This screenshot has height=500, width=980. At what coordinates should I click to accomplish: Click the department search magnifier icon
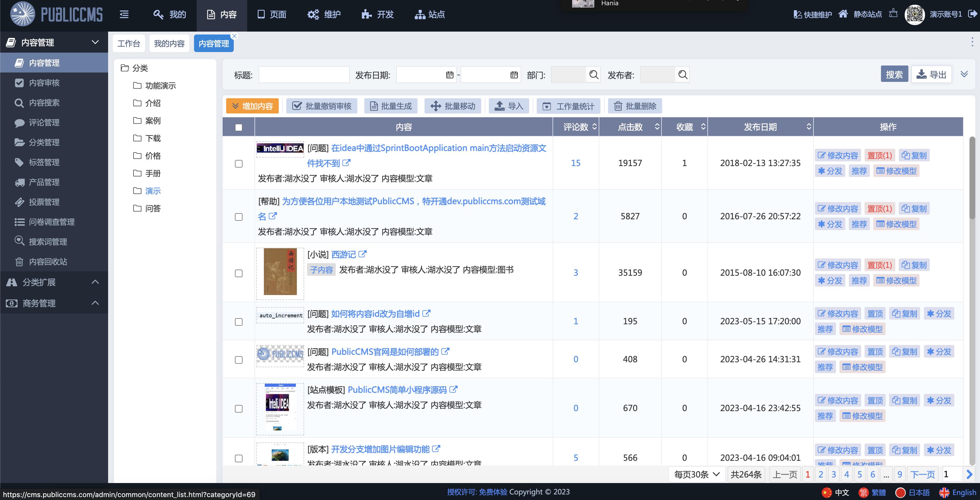tap(593, 75)
